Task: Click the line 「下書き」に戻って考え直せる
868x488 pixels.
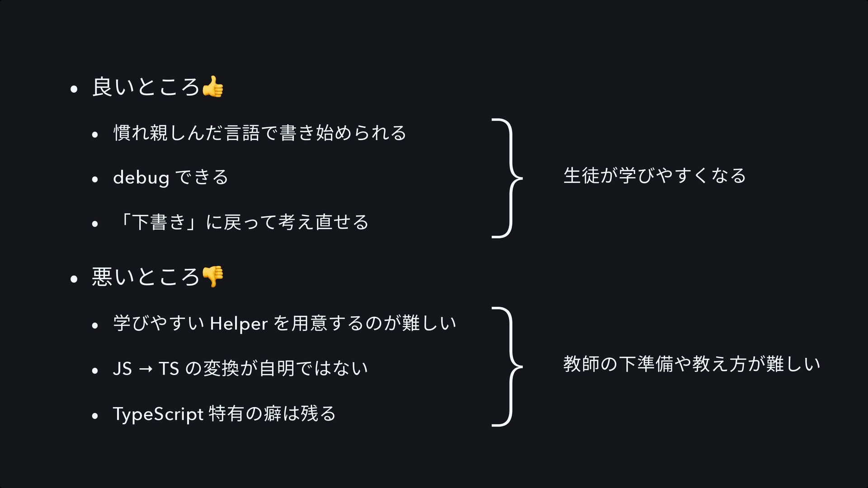Action: click(x=242, y=222)
